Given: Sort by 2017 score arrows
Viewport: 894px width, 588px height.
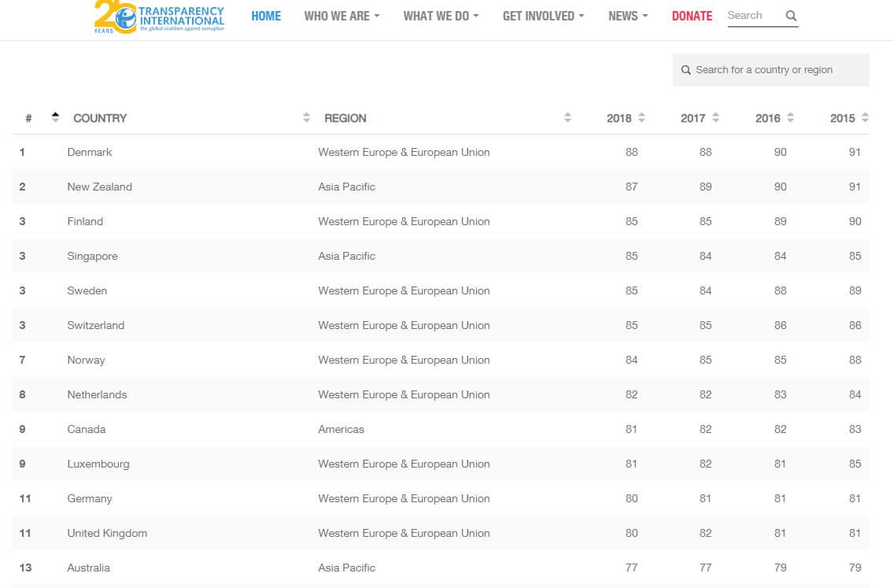Looking at the screenshot, I should pos(715,117).
